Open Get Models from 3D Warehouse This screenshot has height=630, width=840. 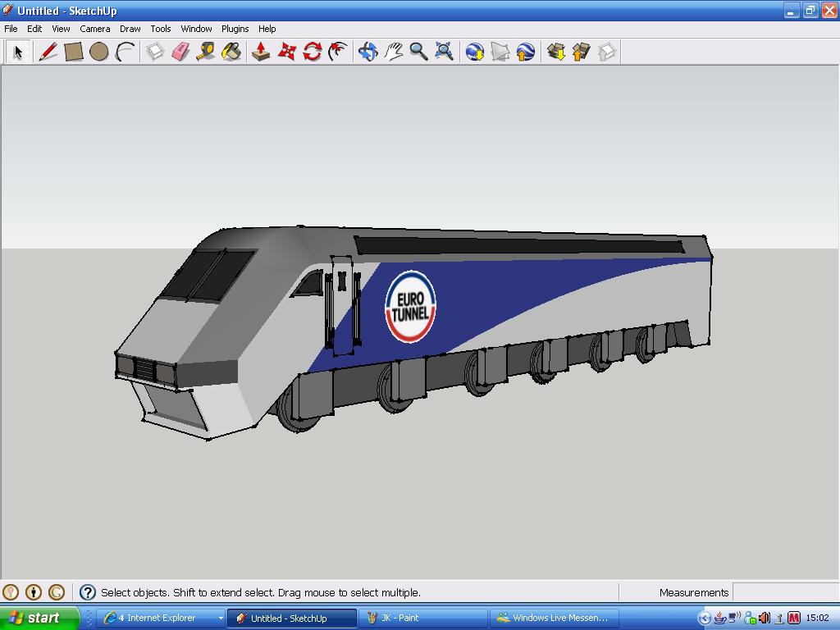(556, 52)
